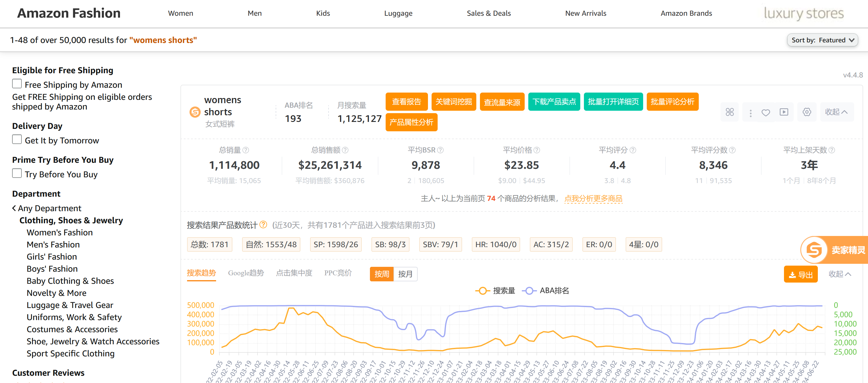
Task: Click the 点我分析更多商品 link
Action: click(x=593, y=198)
